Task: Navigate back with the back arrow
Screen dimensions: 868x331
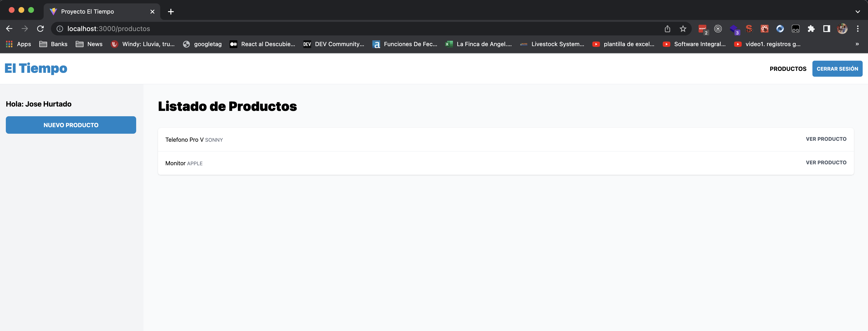Action: (9, 29)
